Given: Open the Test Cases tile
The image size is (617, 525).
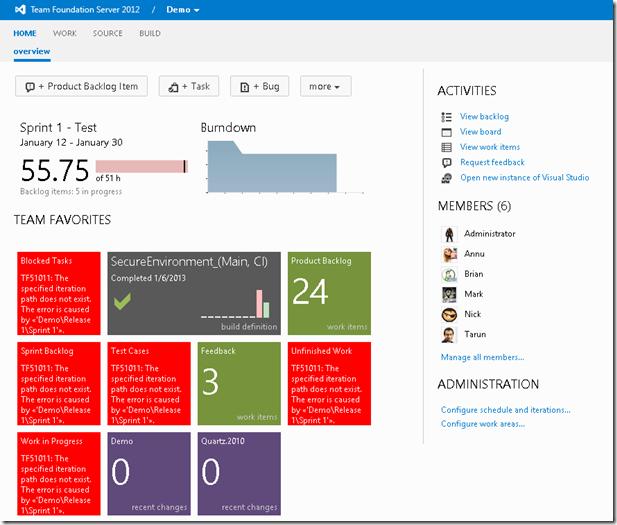Looking at the screenshot, I should tap(149, 384).
